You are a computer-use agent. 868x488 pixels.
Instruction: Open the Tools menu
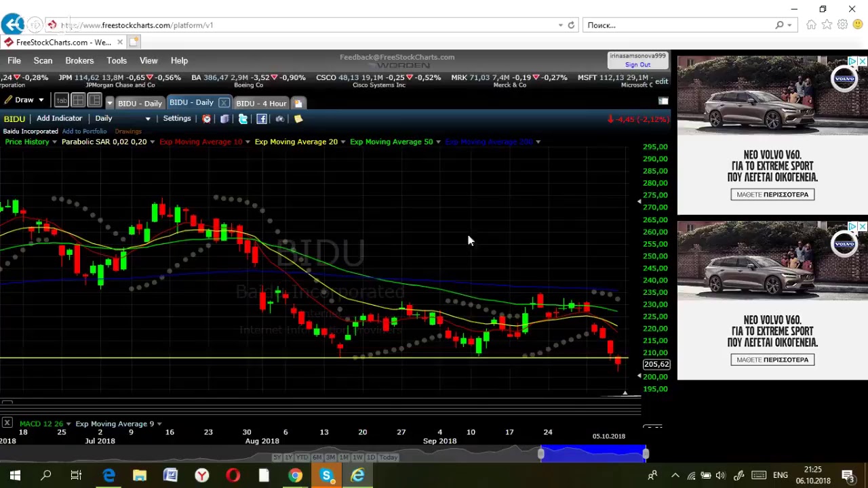click(x=117, y=60)
